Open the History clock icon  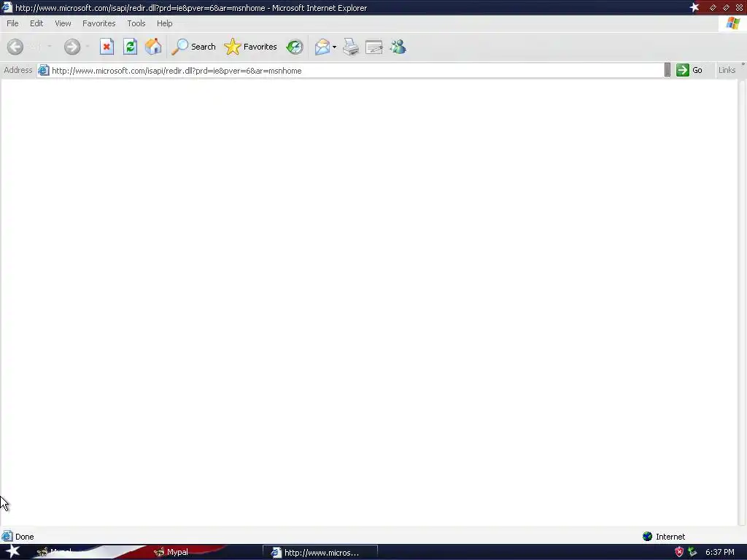(x=295, y=47)
